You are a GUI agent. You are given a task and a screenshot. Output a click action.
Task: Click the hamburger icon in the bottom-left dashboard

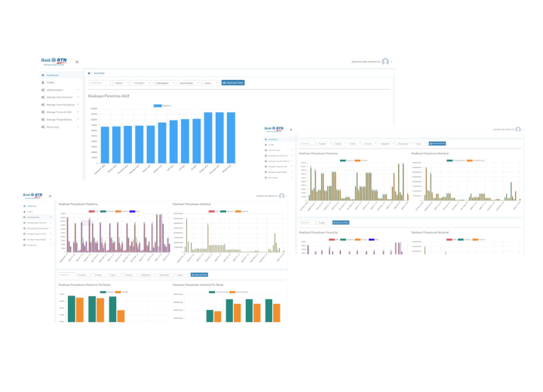50,195
